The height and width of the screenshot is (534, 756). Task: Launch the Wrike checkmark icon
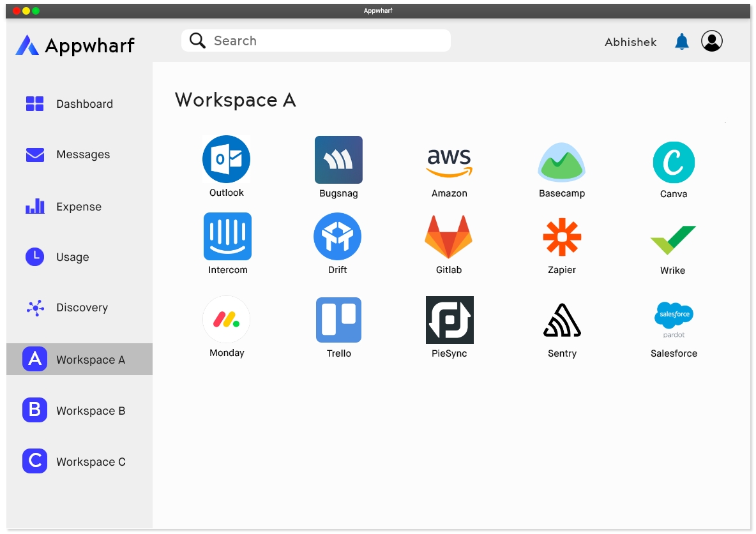pyautogui.click(x=673, y=239)
